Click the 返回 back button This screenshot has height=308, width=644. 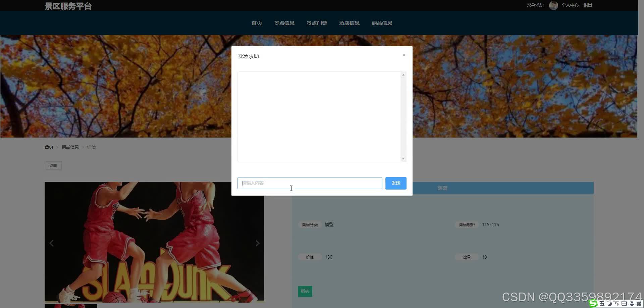[53, 165]
